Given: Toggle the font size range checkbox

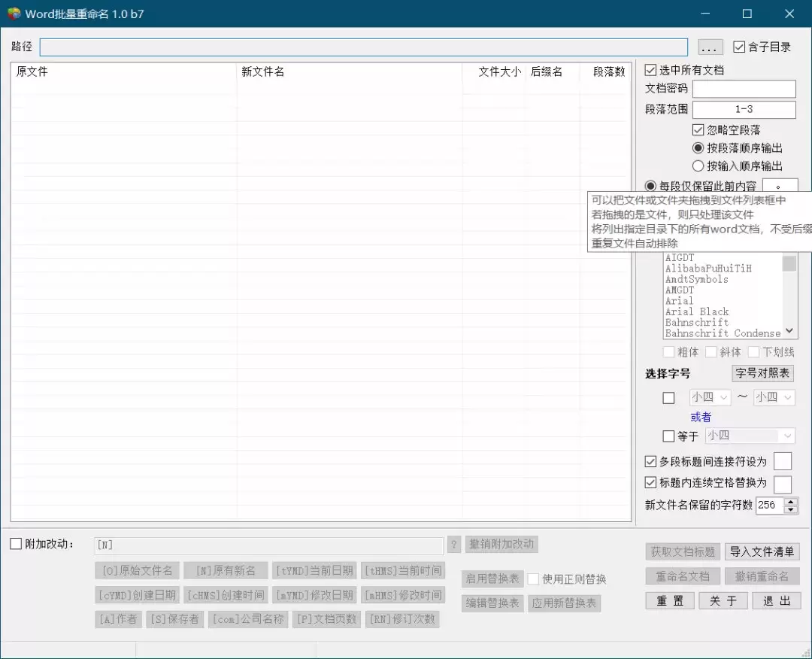Looking at the screenshot, I should tap(668, 398).
